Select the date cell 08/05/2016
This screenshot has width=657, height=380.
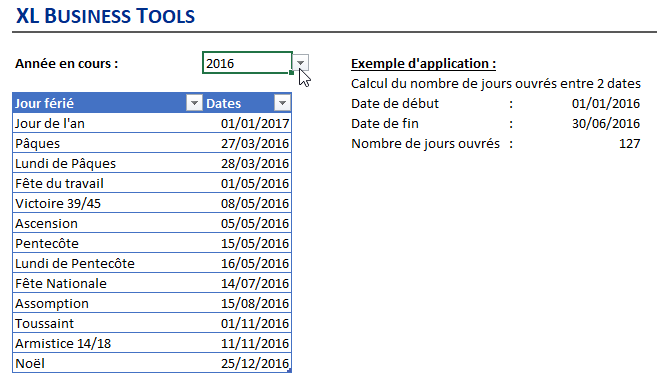[247, 203]
